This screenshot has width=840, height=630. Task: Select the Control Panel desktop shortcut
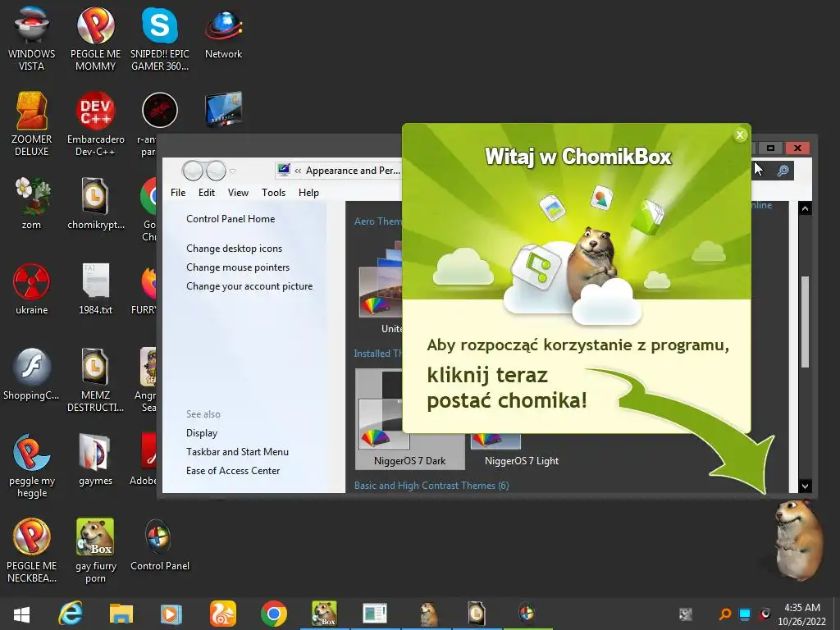tap(160, 546)
